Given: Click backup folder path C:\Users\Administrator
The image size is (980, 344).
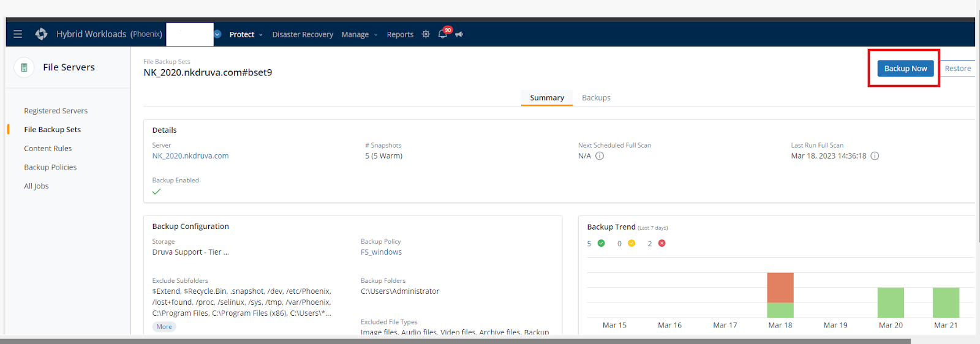Looking at the screenshot, I should (400, 291).
